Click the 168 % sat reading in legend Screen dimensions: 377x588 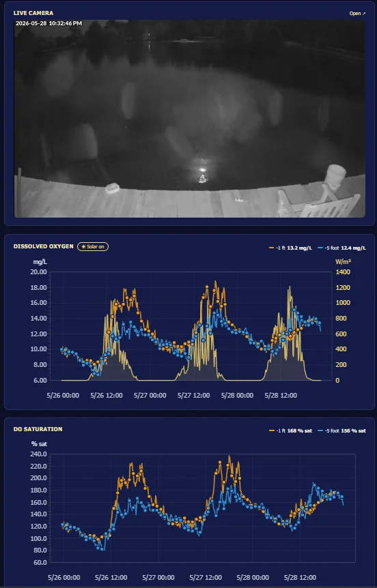click(300, 430)
